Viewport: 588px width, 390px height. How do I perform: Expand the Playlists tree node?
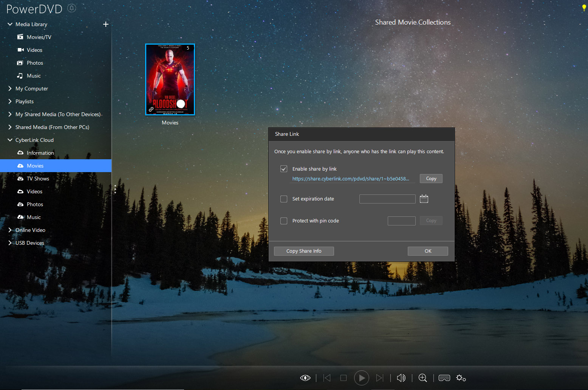[10, 101]
